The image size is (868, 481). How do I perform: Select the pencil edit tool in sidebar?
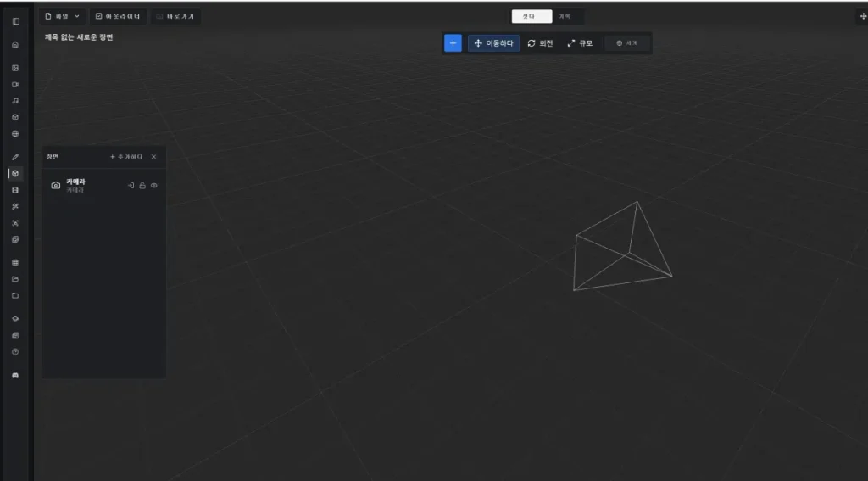point(15,158)
